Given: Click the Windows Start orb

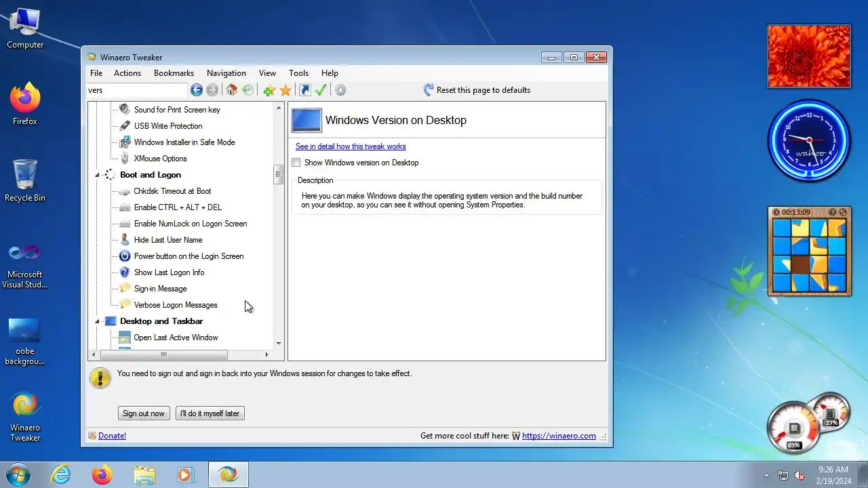Looking at the screenshot, I should (x=18, y=474).
